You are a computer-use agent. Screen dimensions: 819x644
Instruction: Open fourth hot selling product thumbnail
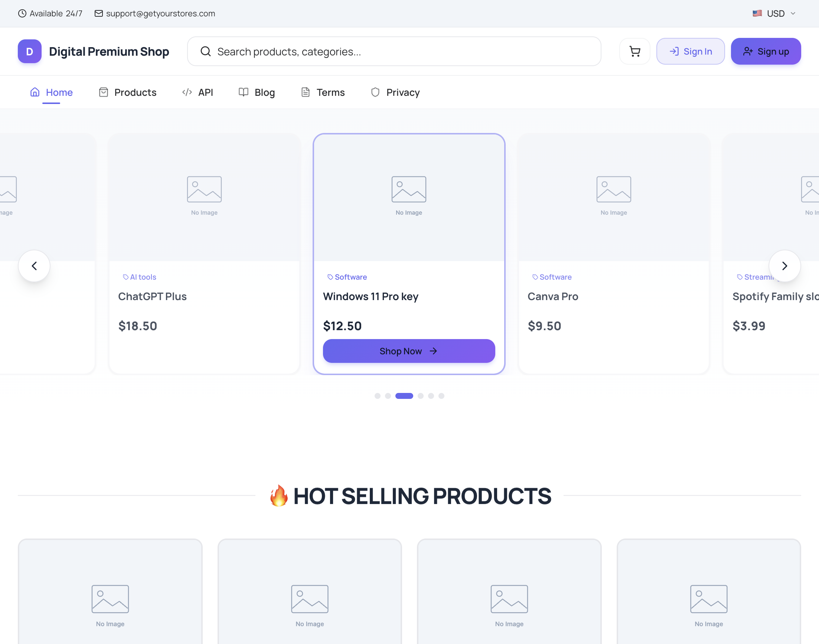click(x=709, y=592)
